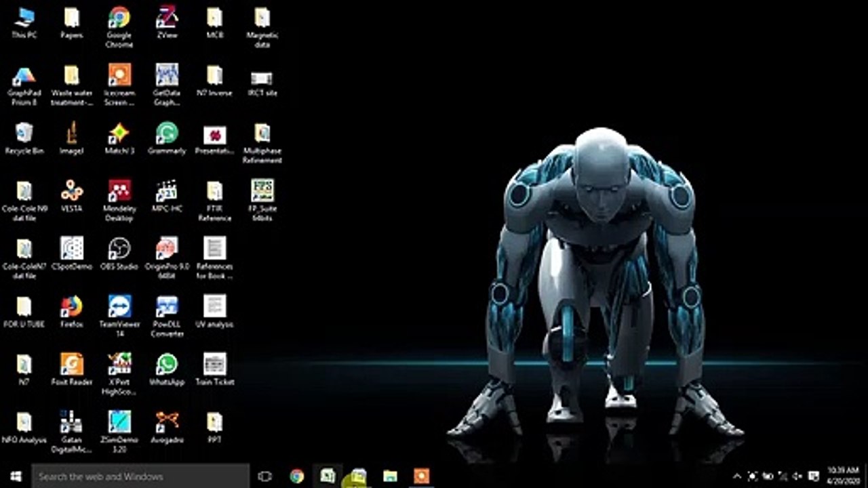868x488 pixels.
Task: Click the Mendeley Desktop shortcut
Action: [x=119, y=201]
